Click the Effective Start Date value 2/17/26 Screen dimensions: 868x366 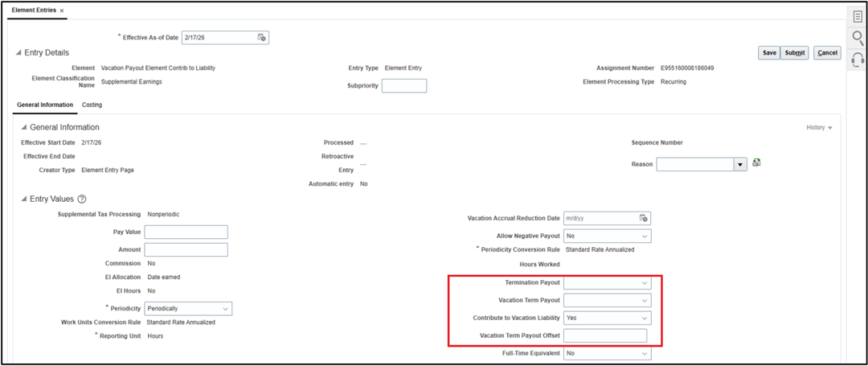[x=92, y=142]
